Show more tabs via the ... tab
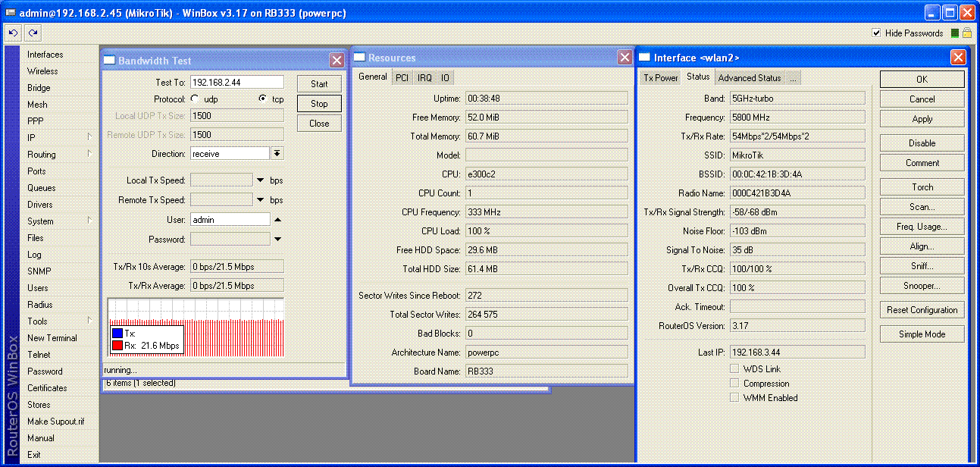This screenshot has width=980, height=467. 793,77
